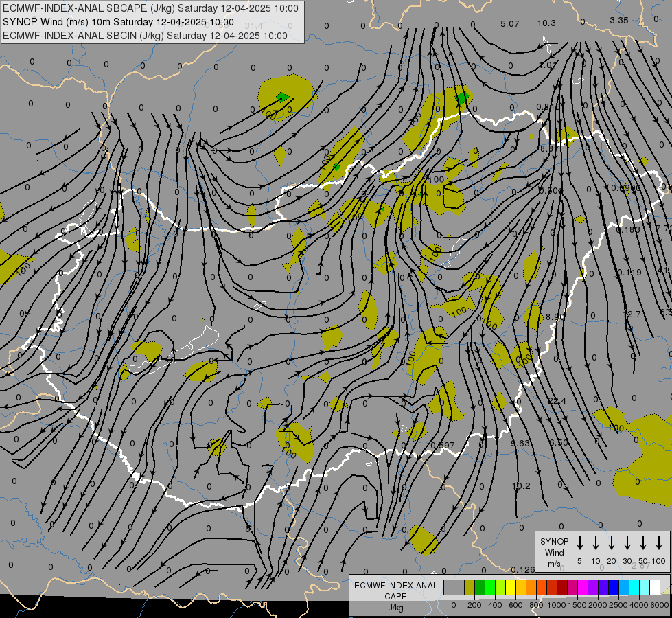Click the 4000 tick label on CAPE scale
Viewport: 672px width, 618px height.
tap(639, 605)
